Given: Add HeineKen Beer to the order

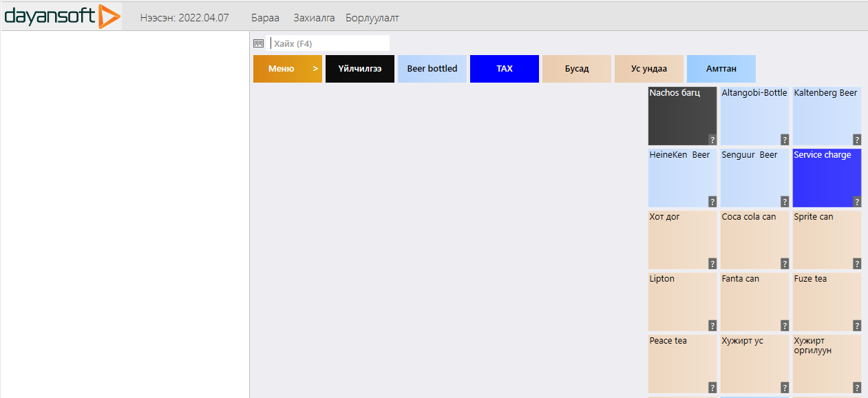Looking at the screenshot, I should pos(683,178).
